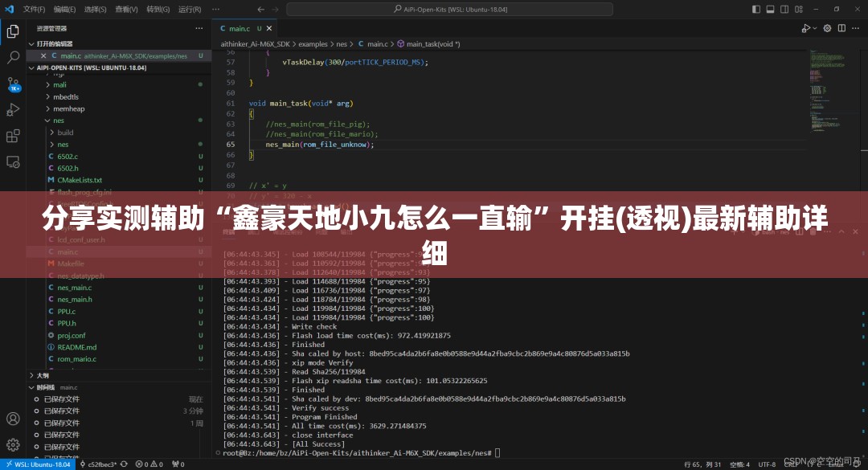The width and height of the screenshot is (868, 470).
Task: Click the Run code icon in editor toolbar
Action: [806, 28]
